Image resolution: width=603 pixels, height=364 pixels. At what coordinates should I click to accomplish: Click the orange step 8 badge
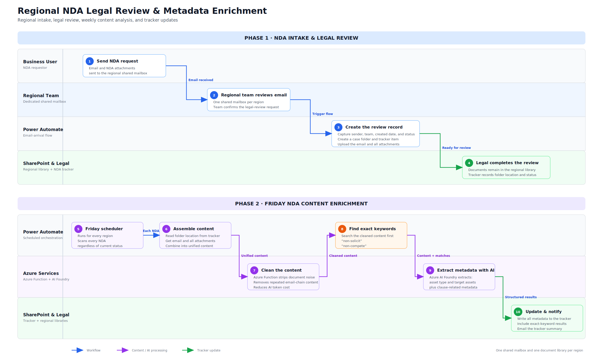click(x=342, y=229)
